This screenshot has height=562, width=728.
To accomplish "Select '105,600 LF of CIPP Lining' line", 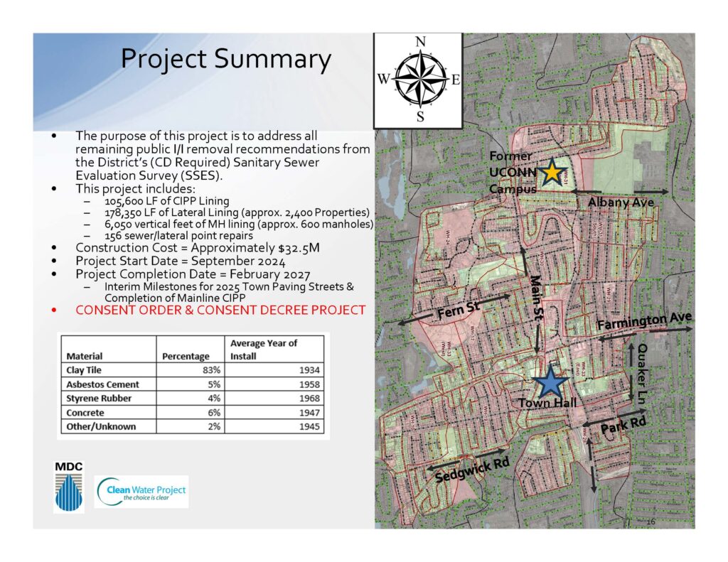I will (166, 201).
